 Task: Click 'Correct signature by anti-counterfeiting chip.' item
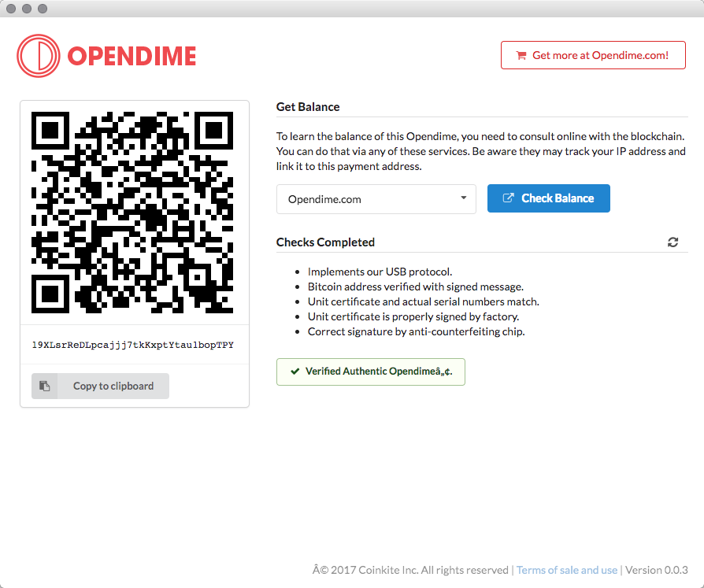pyautogui.click(x=417, y=331)
